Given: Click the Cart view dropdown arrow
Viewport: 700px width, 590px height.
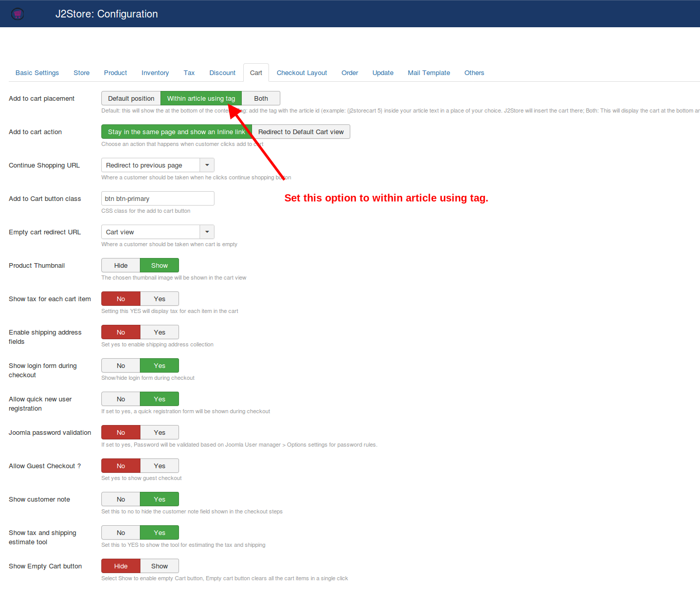Looking at the screenshot, I should (x=207, y=232).
